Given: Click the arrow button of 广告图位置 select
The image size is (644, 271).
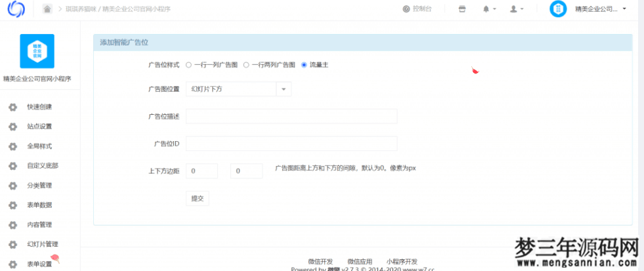Looking at the screenshot, I should 284,89.
